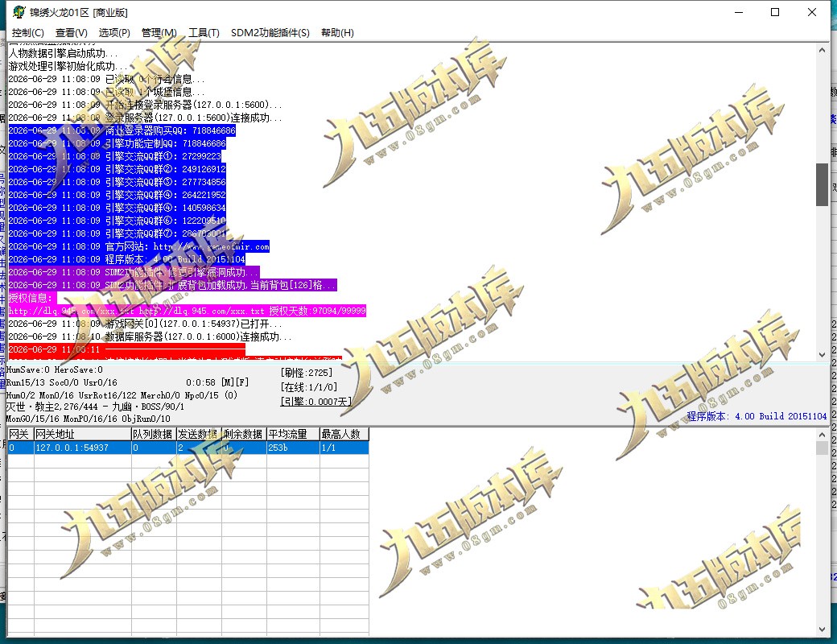The image size is (837, 644).
Task: Click the 数据库服务器 connection success log line
Action: point(150,336)
